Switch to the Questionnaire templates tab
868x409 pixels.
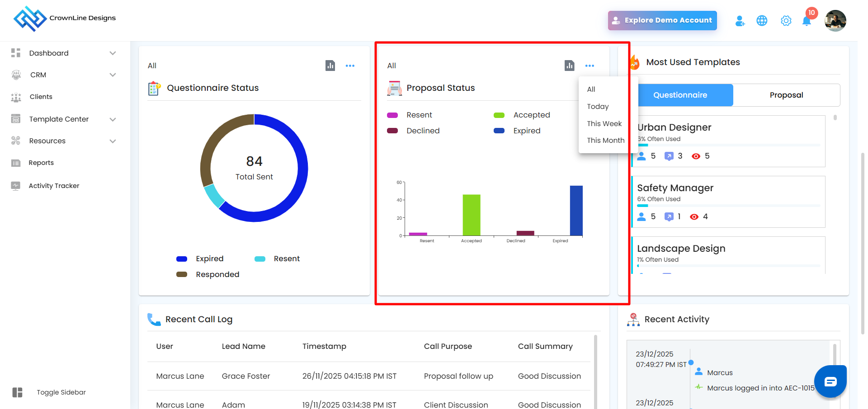[680, 95]
